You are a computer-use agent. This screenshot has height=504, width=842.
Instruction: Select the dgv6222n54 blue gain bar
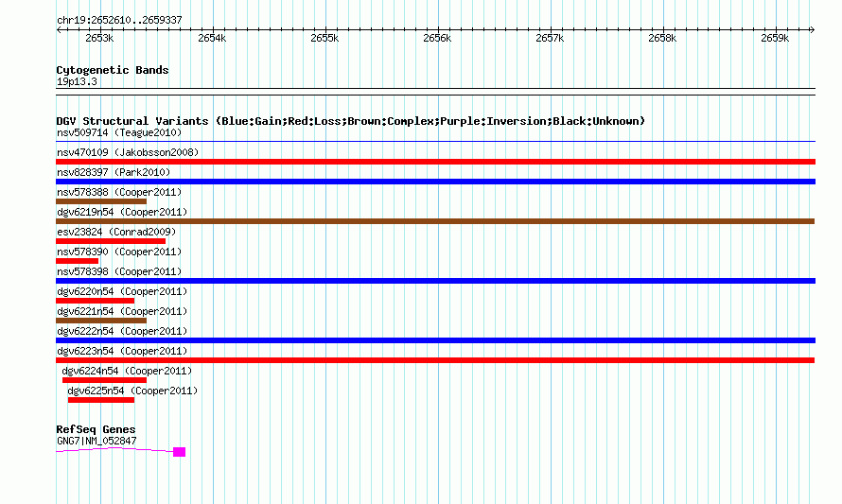click(x=435, y=340)
